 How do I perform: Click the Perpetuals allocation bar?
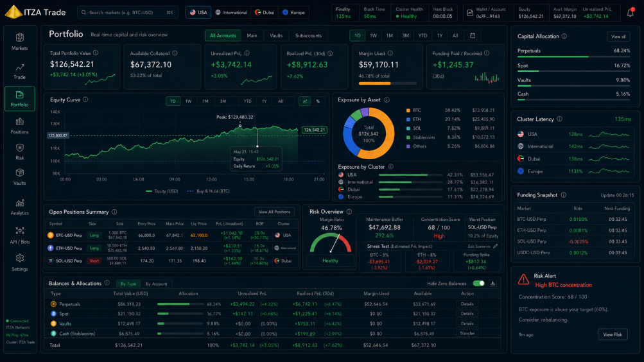coord(180,304)
